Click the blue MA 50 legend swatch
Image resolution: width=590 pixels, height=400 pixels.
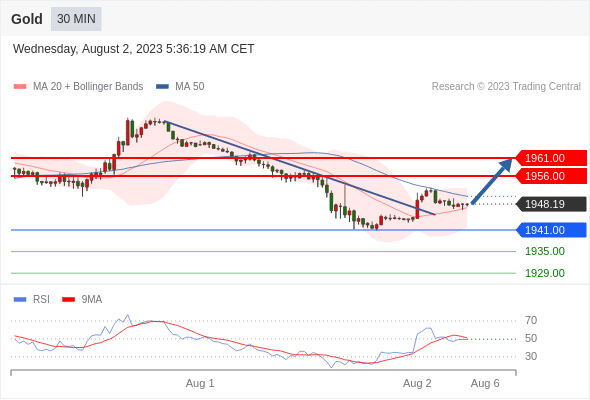pyautogui.click(x=163, y=87)
